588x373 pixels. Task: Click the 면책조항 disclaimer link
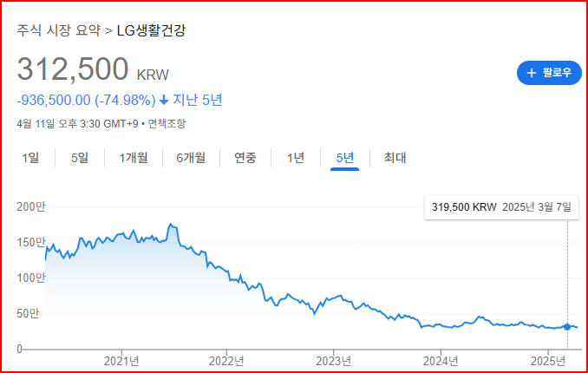[x=167, y=124]
